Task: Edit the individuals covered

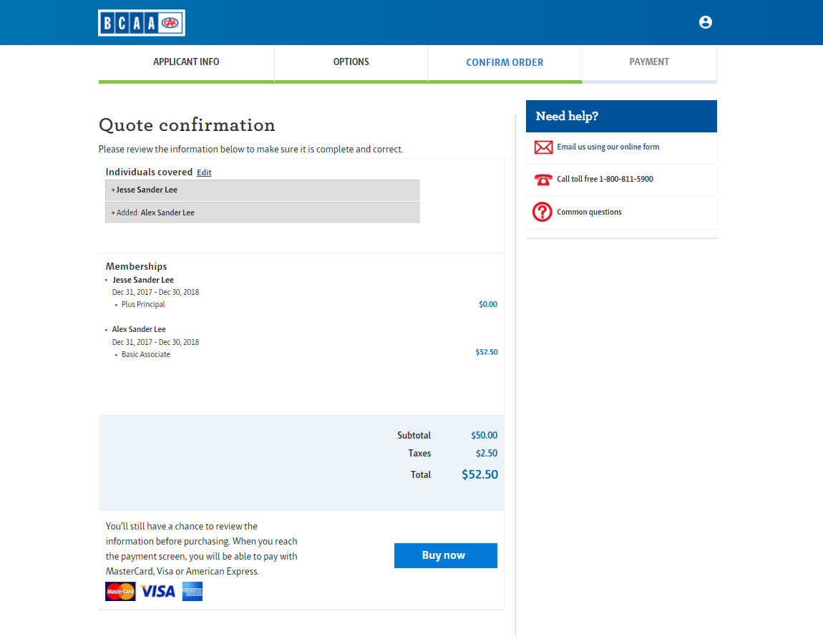Action: coord(204,172)
